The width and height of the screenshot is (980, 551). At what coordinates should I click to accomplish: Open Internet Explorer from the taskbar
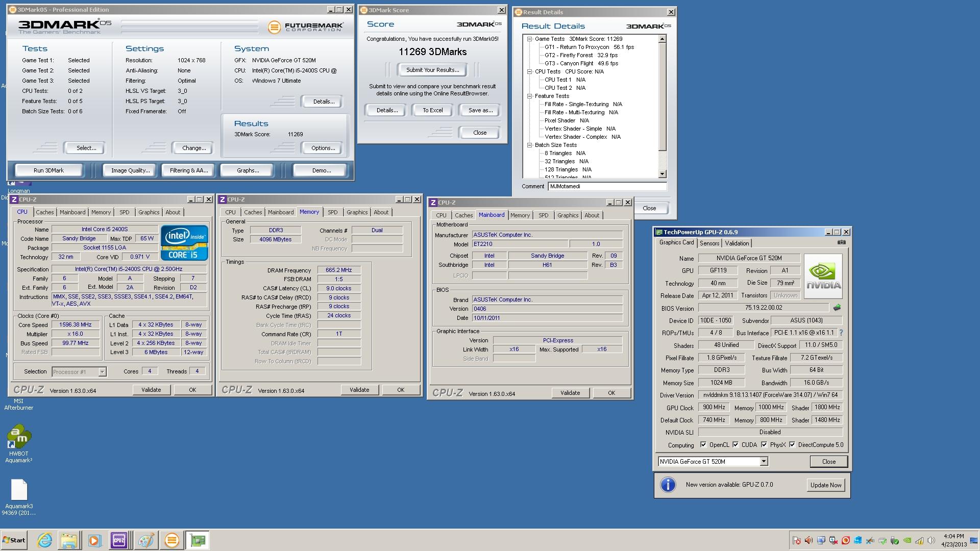(x=45, y=540)
